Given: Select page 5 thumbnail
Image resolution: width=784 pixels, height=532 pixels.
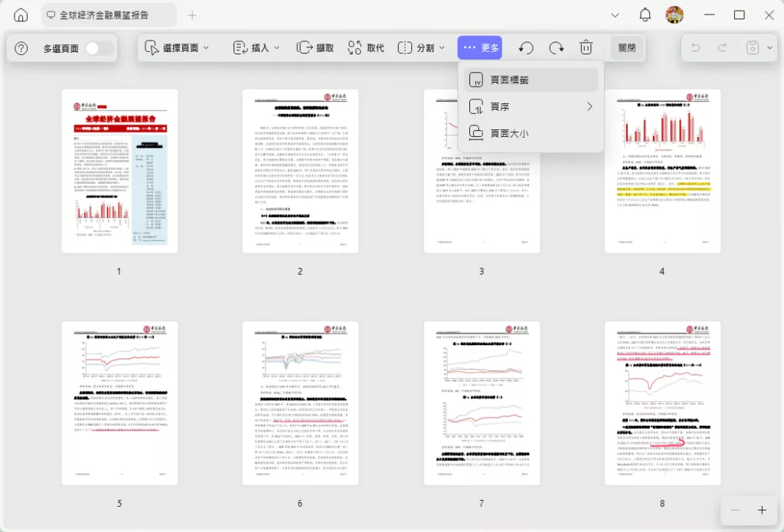Looking at the screenshot, I should point(119,403).
